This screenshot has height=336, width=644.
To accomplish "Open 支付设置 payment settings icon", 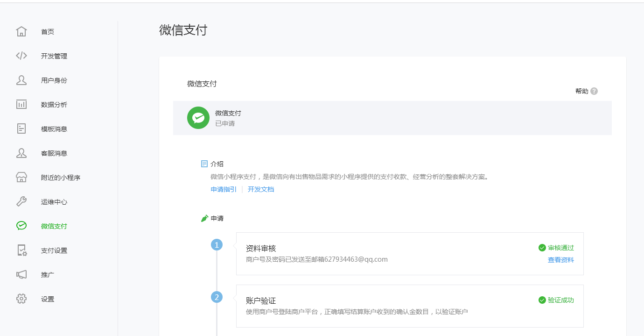I will point(21,250).
